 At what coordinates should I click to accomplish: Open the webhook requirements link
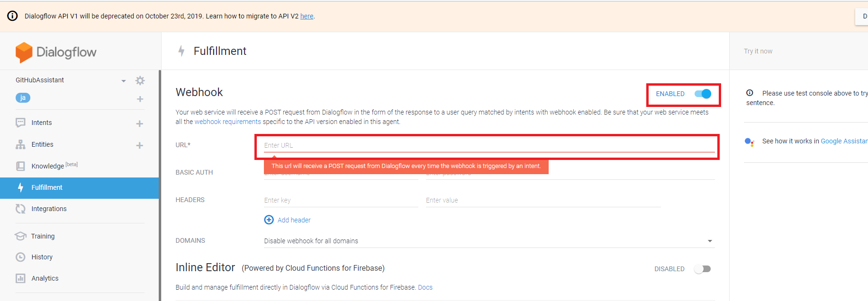[227, 122]
